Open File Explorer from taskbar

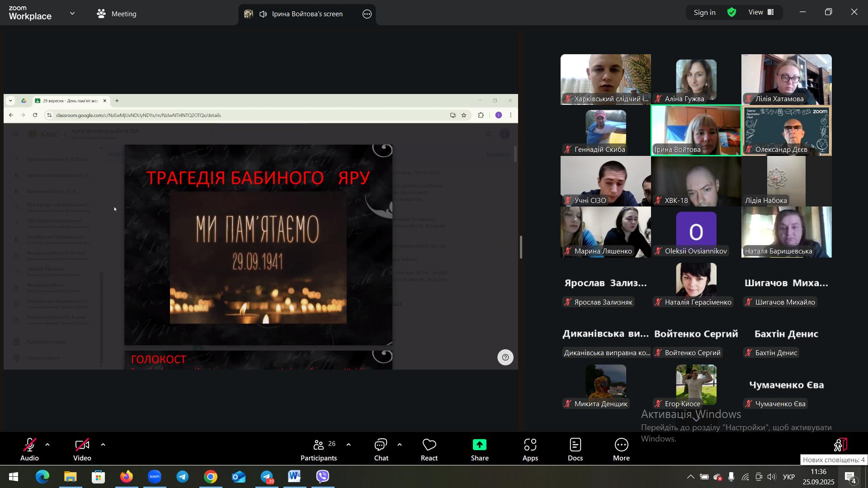70,477
